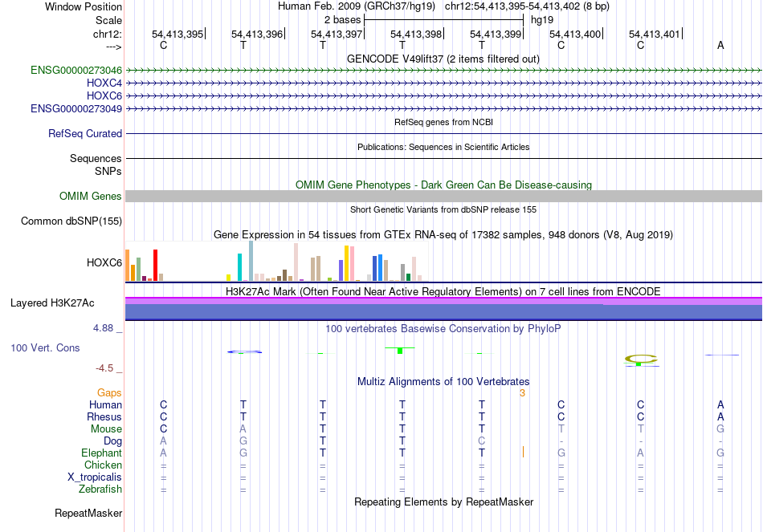The width and height of the screenshot is (763, 532).
Task: Click the RepeatMasker track label
Action: click(x=88, y=513)
